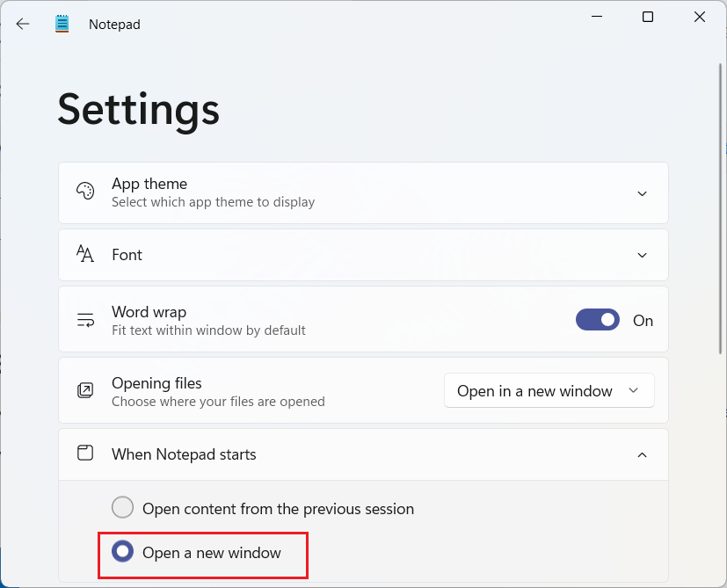727x588 pixels.
Task: Go back using the back arrow
Action: [22, 24]
